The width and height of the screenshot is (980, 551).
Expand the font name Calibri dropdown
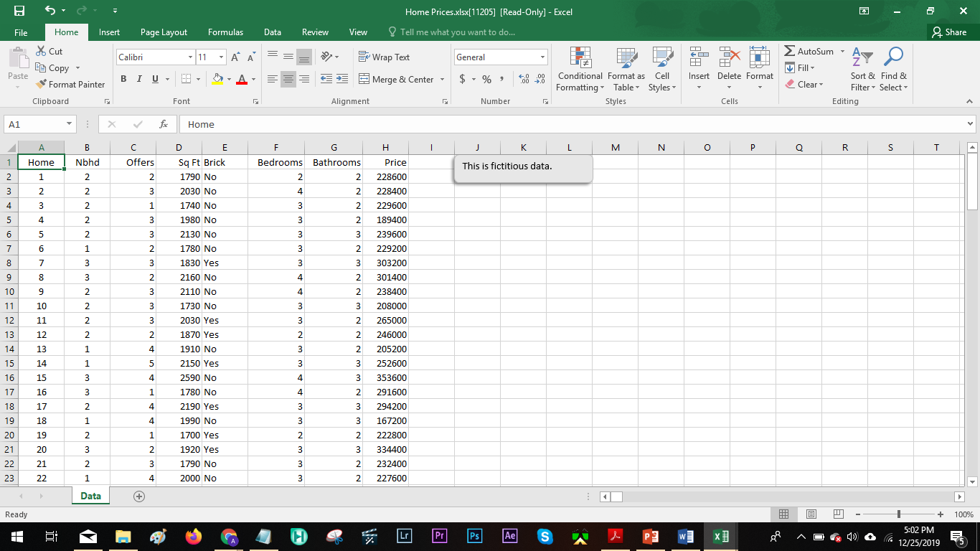pos(190,57)
